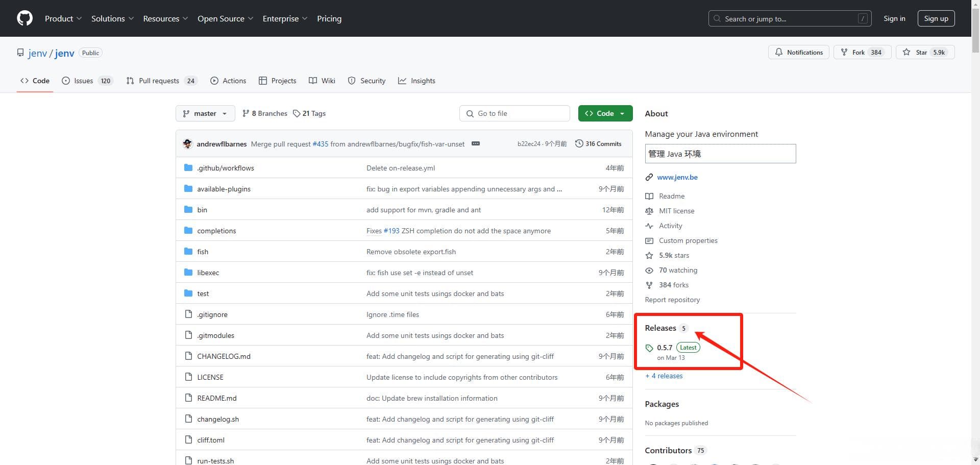
Task: Click the .gitignore file icon
Action: 188,314
